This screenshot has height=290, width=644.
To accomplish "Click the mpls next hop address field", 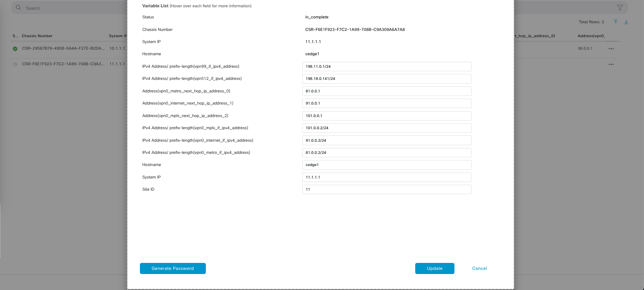I will click(386, 116).
